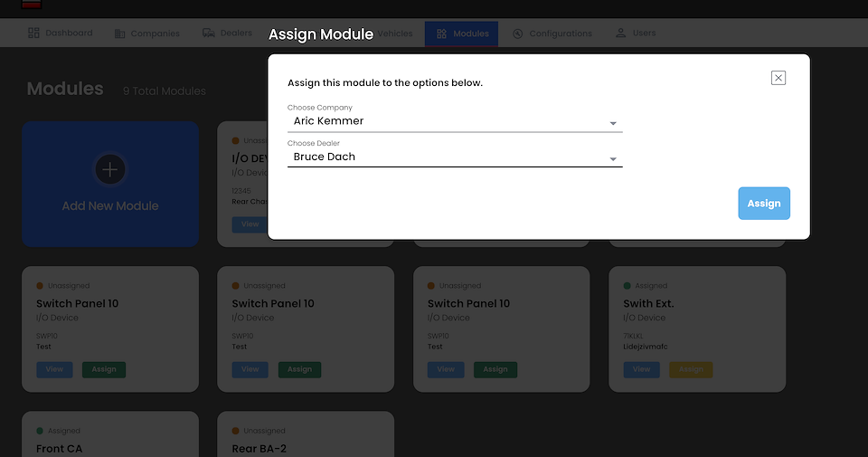Click the Users person icon
The image size is (868, 457).
(x=620, y=33)
